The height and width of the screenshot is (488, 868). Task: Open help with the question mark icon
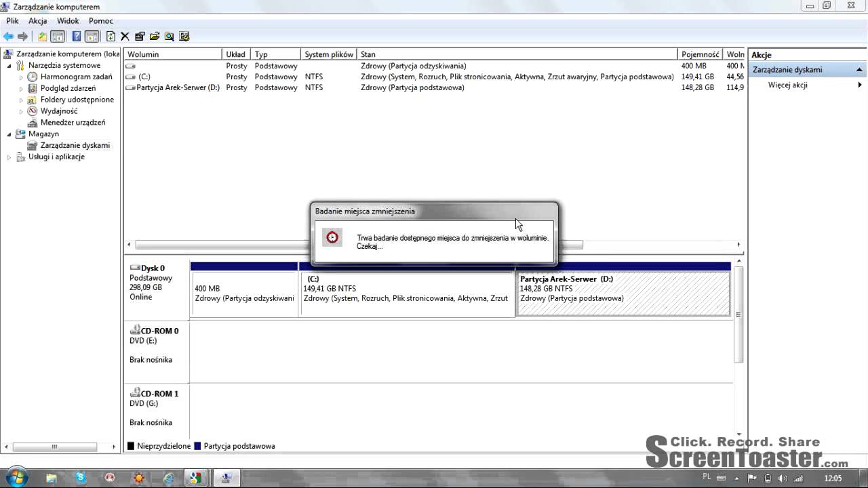77,37
